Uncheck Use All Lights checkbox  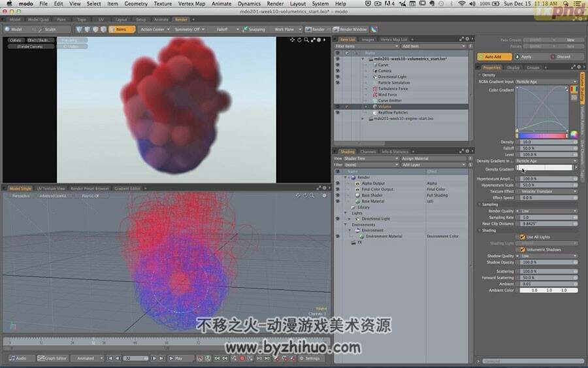point(523,237)
